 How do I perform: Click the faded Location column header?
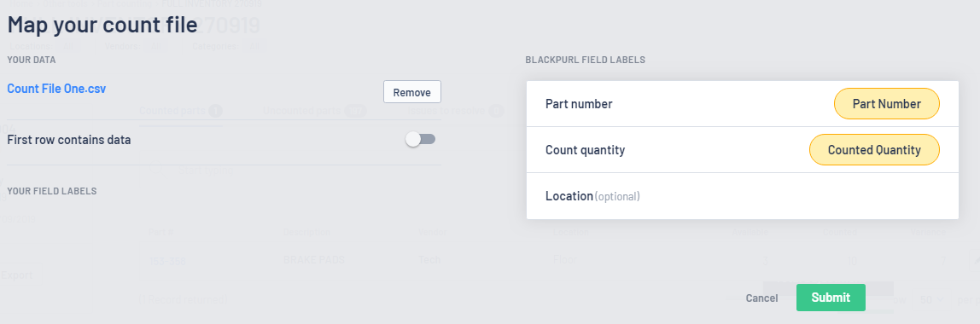coord(571,232)
